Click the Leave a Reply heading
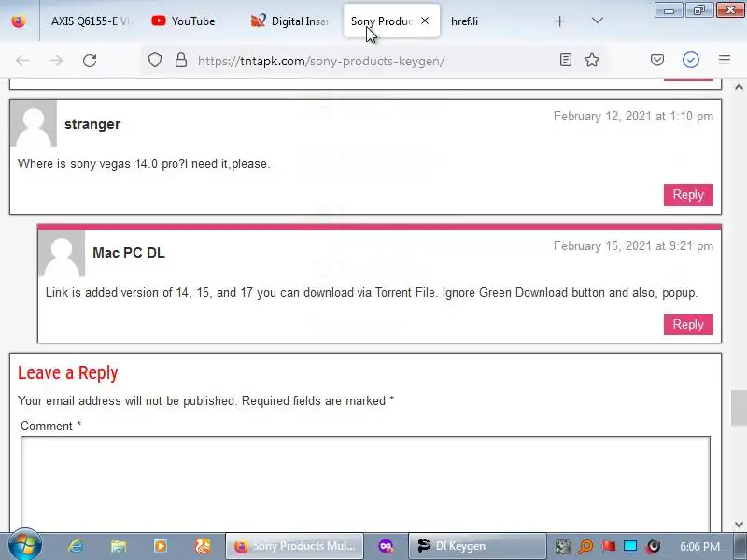This screenshot has width=747, height=560. 67,372
